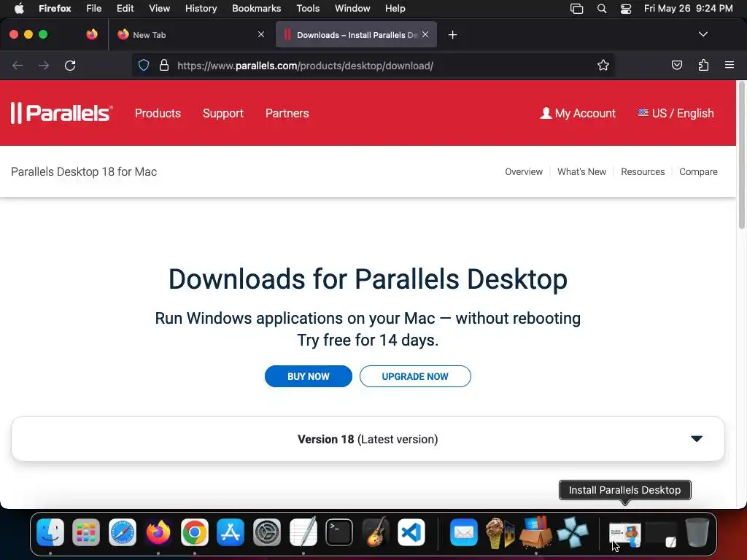Image resolution: width=747 pixels, height=560 pixels.
Task: Open Launchpad from the dock
Action: [x=86, y=532]
